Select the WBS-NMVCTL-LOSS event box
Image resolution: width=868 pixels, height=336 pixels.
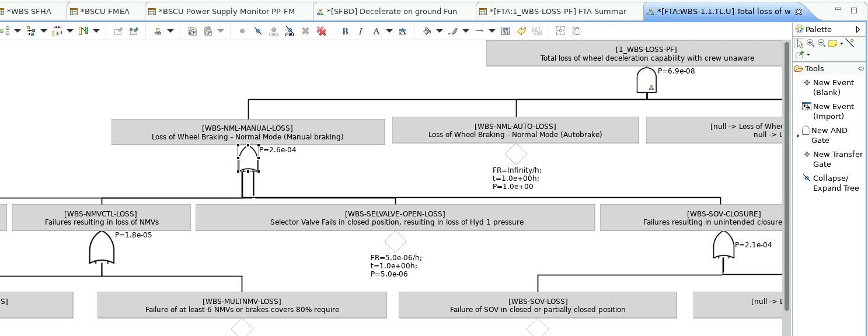[101, 217]
